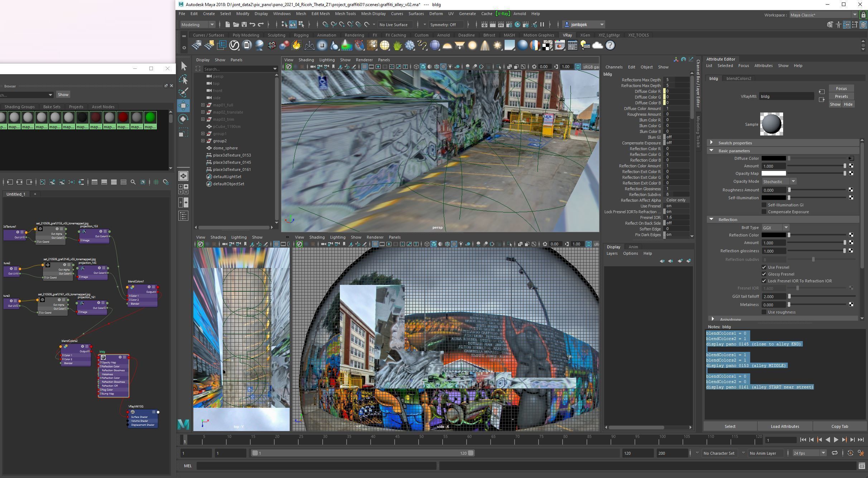The image size is (868, 478).
Task: Open the V-Ray menu in the menu bar
Action: [x=502, y=14]
